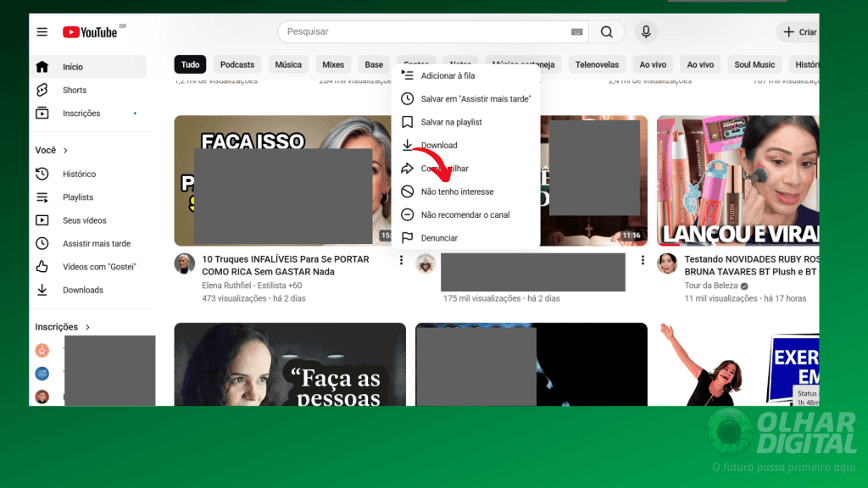
Task: Select the Podcasts filter chip
Action: pos(236,64)
